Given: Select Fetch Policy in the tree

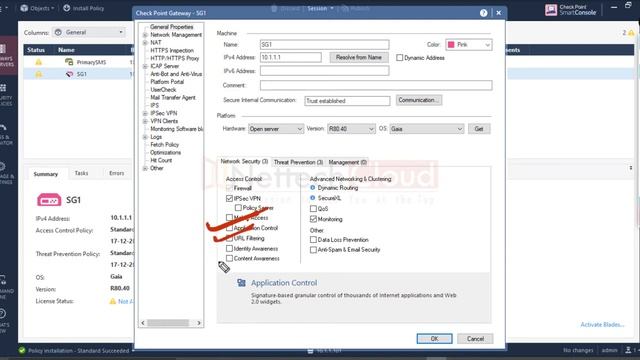Looking at the screenshot, I should (164, 145).
